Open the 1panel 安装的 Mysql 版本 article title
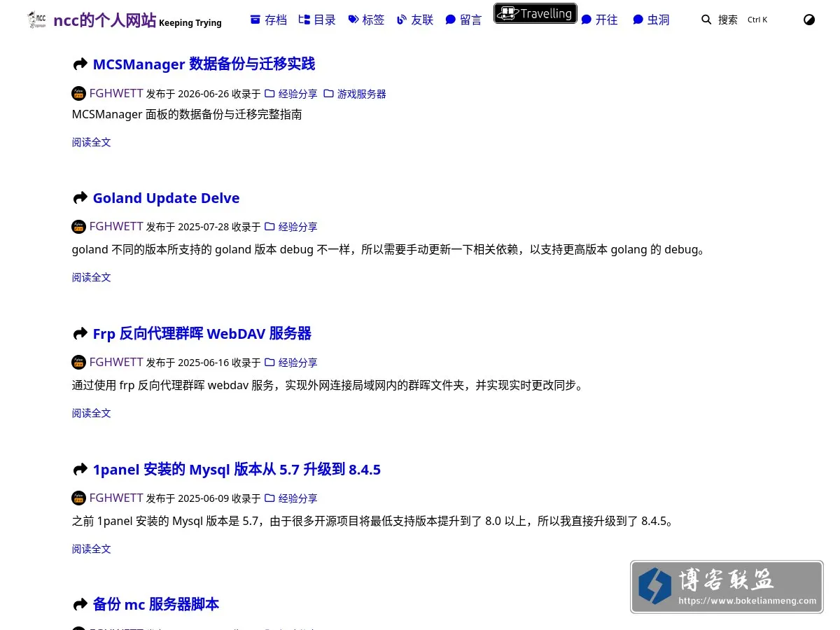Image resolution: width=840 pixels, height=630 pixels. tap(237, 470)
